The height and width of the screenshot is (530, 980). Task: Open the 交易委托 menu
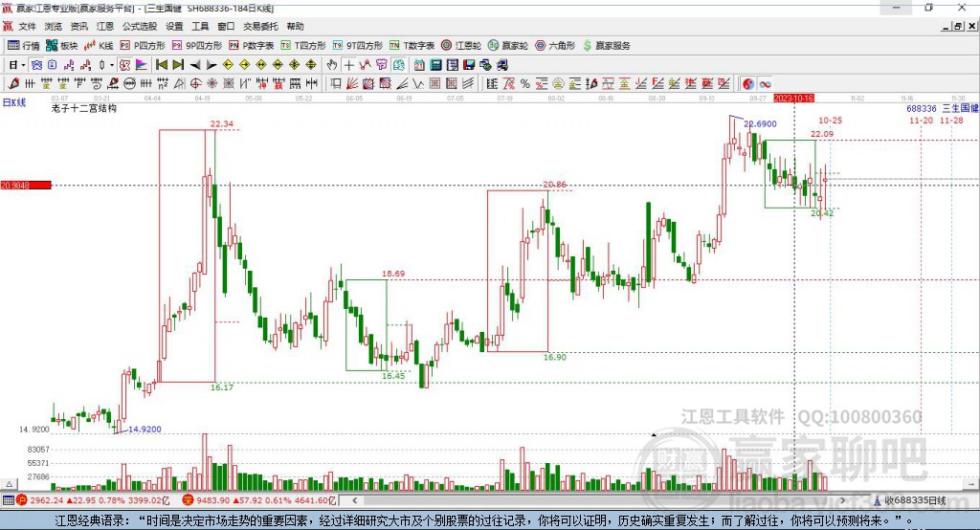pyautogui.click(x=260, y=26)
